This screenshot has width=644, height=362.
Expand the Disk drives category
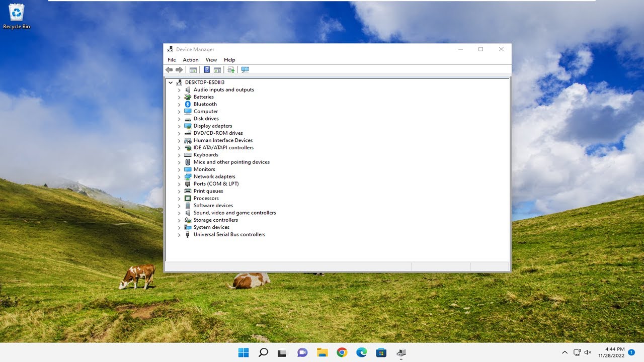point(179,119)
